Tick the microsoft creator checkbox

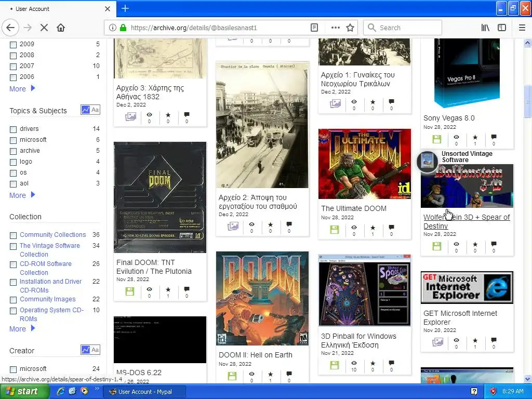13,369
